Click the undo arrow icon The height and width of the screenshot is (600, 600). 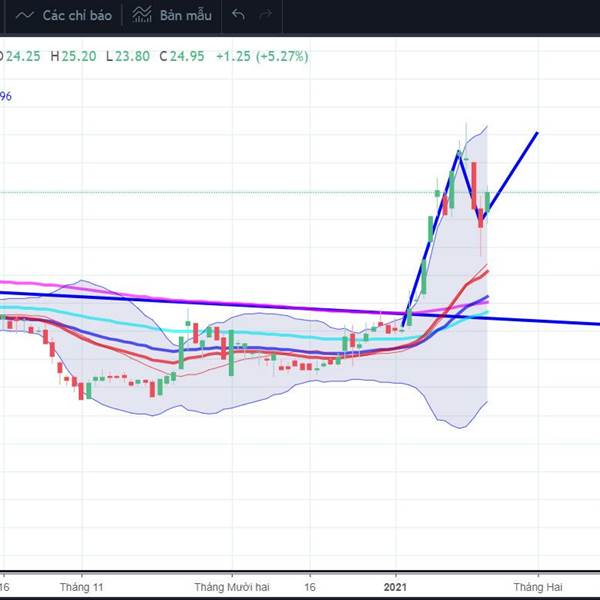238,15
